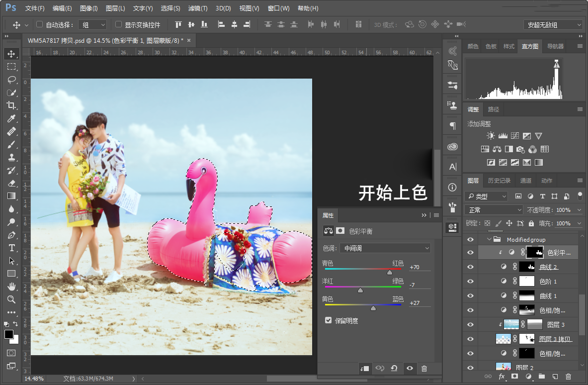Open the 窗口(W) menu
588x385 pixels.
tap(279, 8)
